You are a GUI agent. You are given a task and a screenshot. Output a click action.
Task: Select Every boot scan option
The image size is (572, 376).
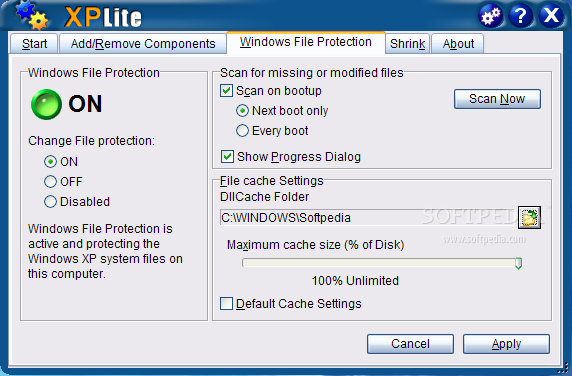tap(242, 131)
